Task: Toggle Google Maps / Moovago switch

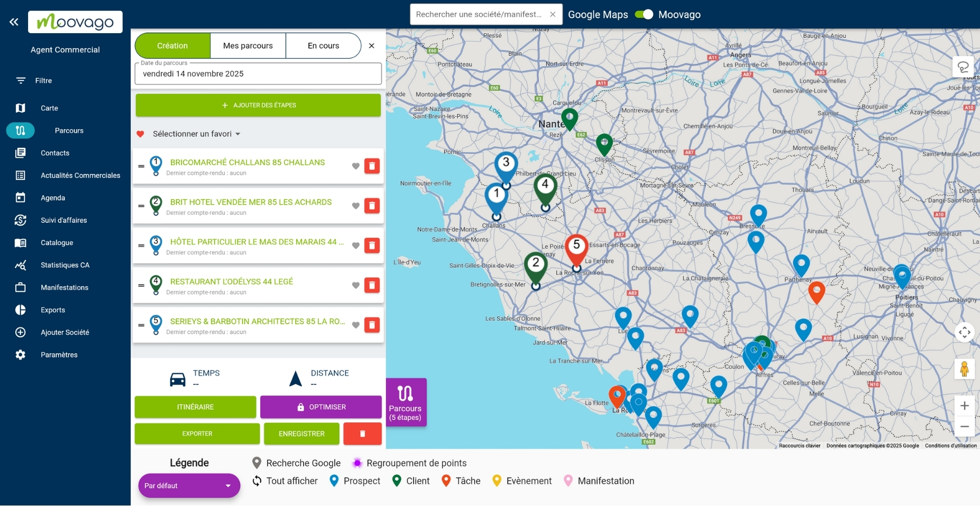Action: click(644, 14)
